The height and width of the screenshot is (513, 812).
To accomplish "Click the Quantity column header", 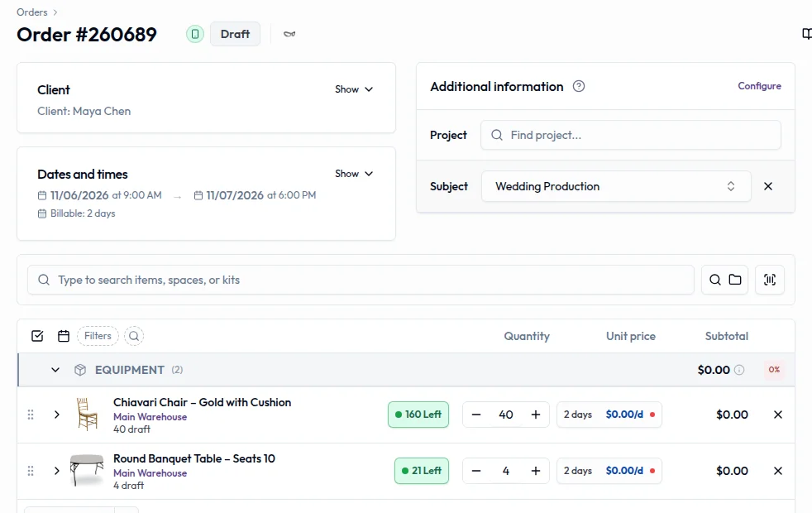I will 527,336.
